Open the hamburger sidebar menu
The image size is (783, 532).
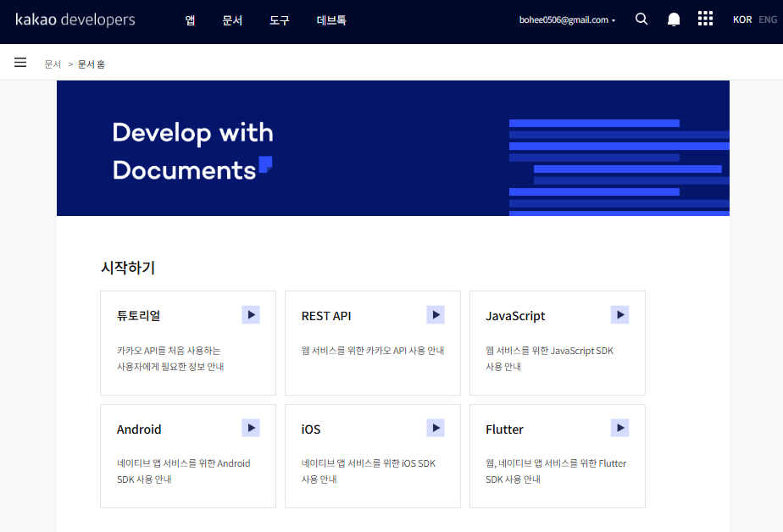click(20, 63)
